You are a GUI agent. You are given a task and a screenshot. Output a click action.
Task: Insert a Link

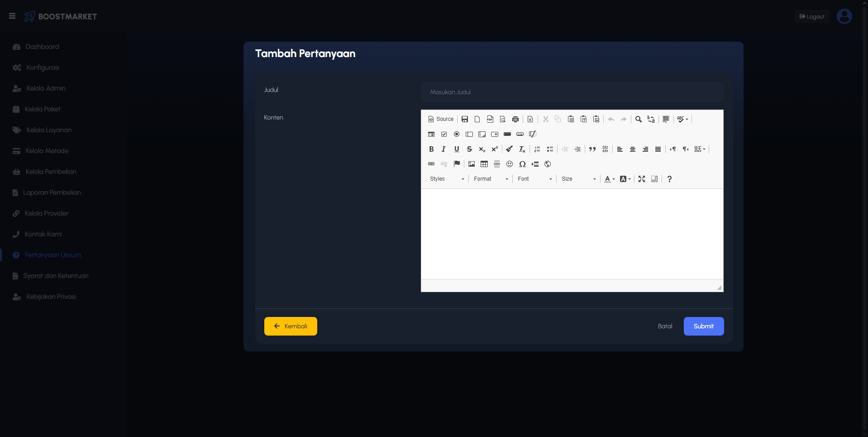(431, 164)
